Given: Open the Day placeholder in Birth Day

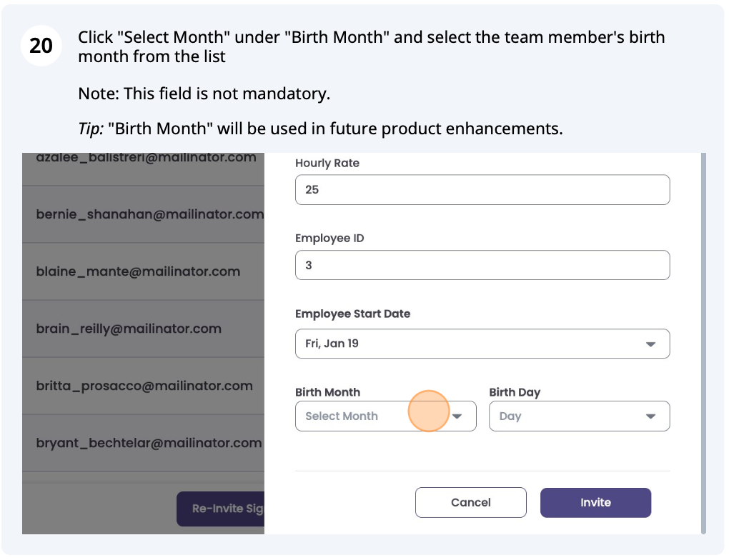Looking at the screenshot, I should pyautogui.click(x=510, y=416).
